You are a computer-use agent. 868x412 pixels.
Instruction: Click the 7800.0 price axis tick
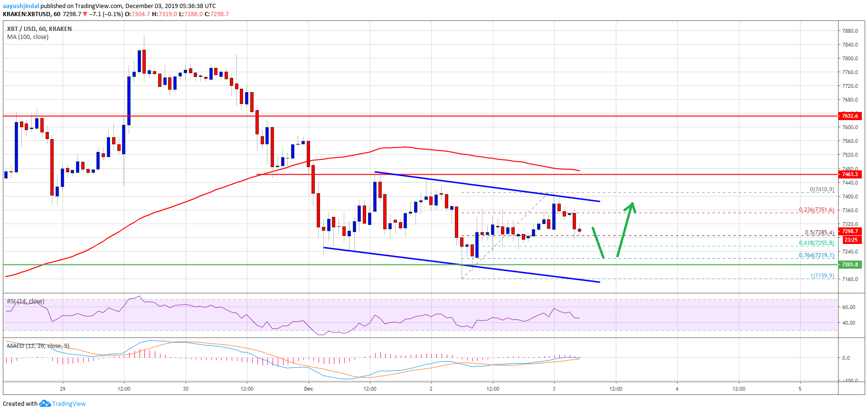tap(850, 58)
